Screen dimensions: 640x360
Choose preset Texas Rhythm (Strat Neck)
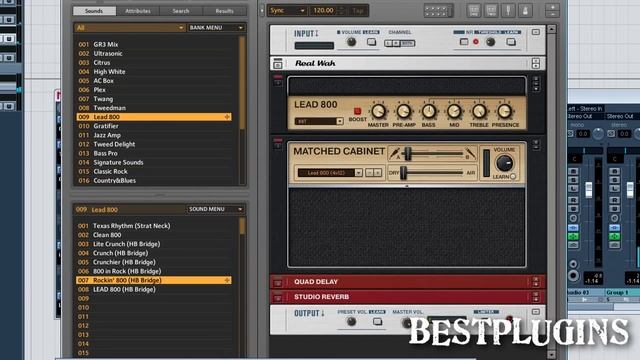pyautogui.click(x=154, y=226)
